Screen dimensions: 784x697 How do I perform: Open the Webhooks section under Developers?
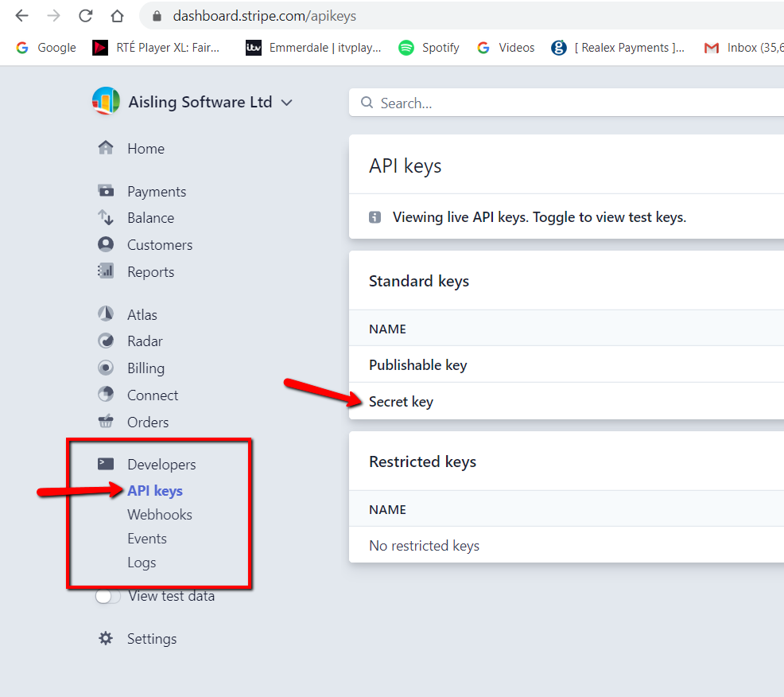pyautogui.click(x=159, y=515)
